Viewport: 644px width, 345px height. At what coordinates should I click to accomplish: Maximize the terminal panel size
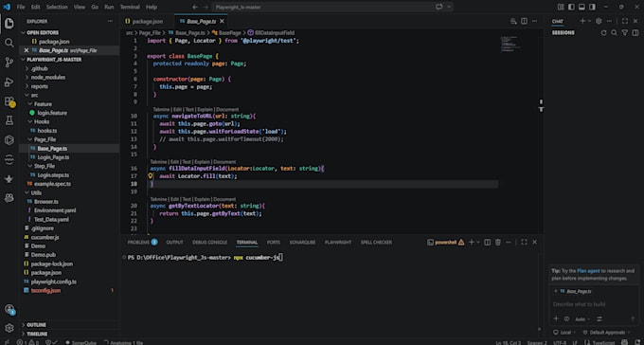coord(524,243)
